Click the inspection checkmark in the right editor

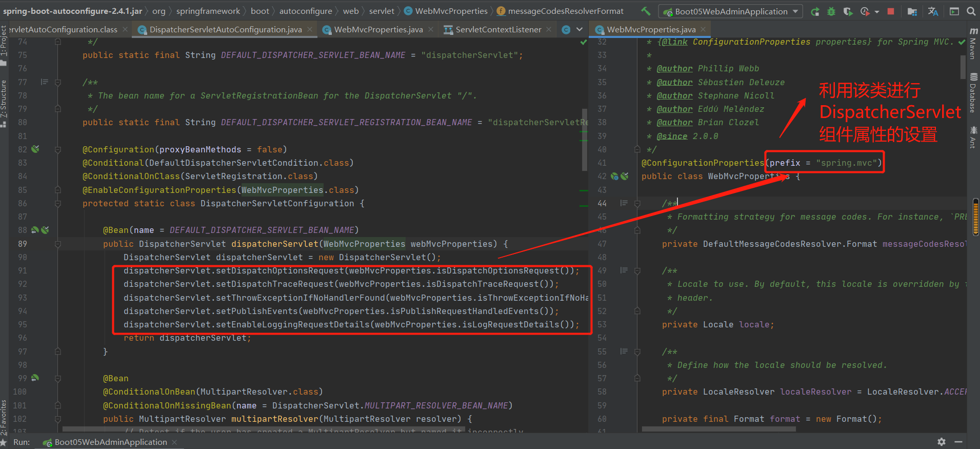[x=962, y=42]
